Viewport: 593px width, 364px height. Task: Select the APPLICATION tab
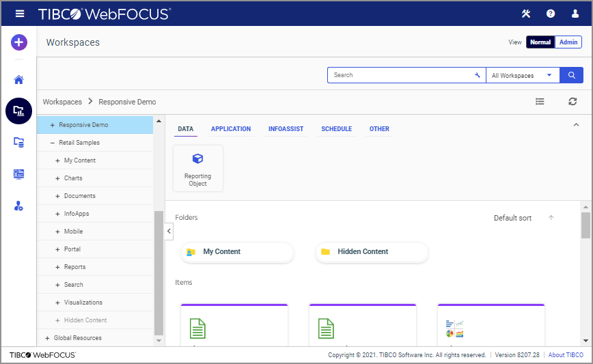pyautogui.click(x=231, y=129)
